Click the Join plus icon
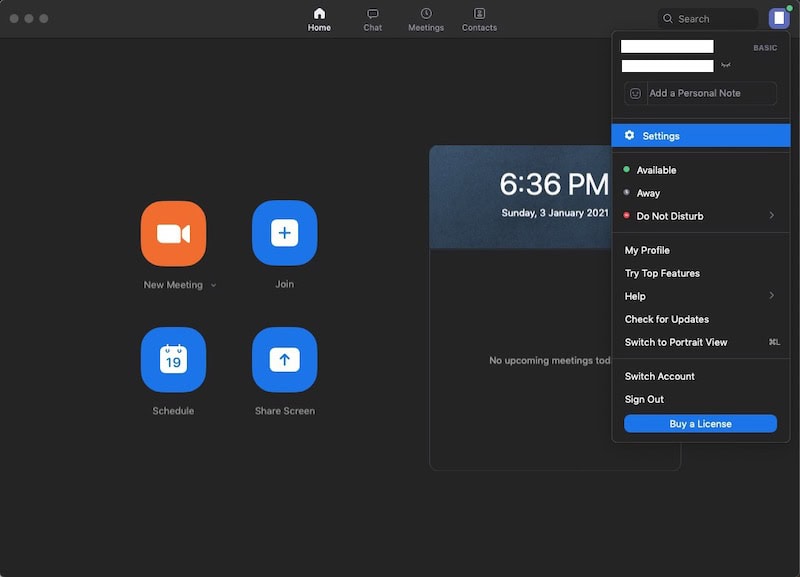800x577 pixels. [284, 233]
